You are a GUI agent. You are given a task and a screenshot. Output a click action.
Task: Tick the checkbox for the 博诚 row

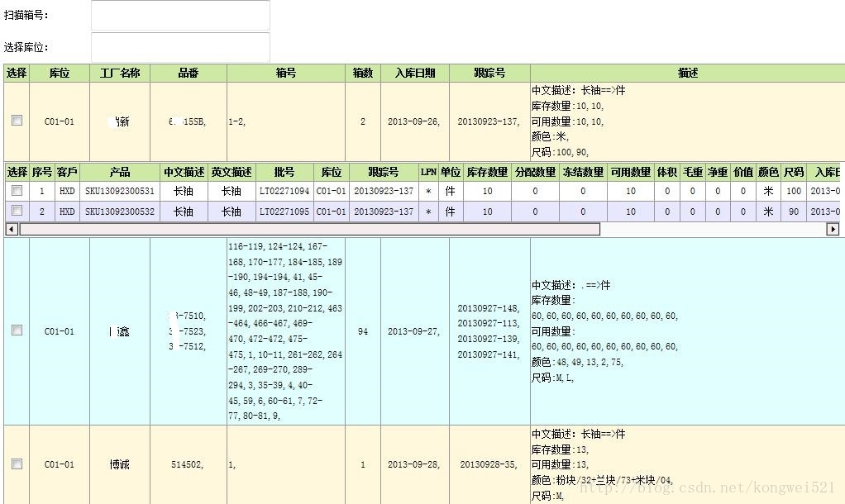click(x=17, y=464)
